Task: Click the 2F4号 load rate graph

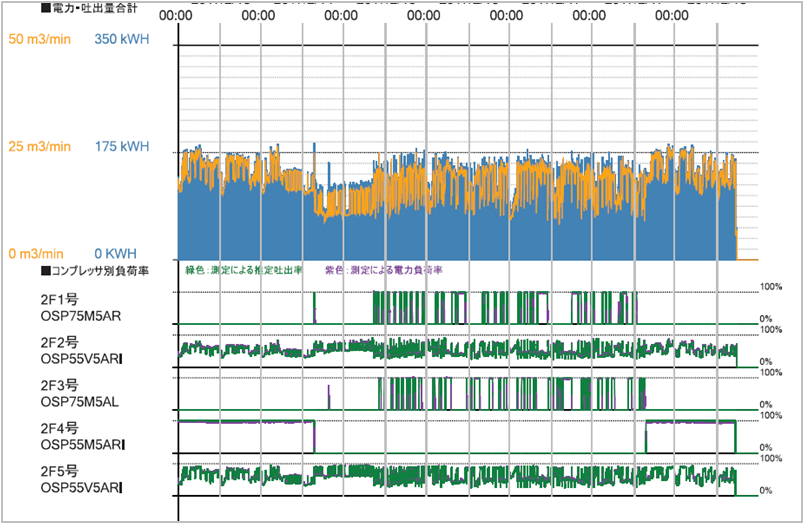Action: (468, 436)
